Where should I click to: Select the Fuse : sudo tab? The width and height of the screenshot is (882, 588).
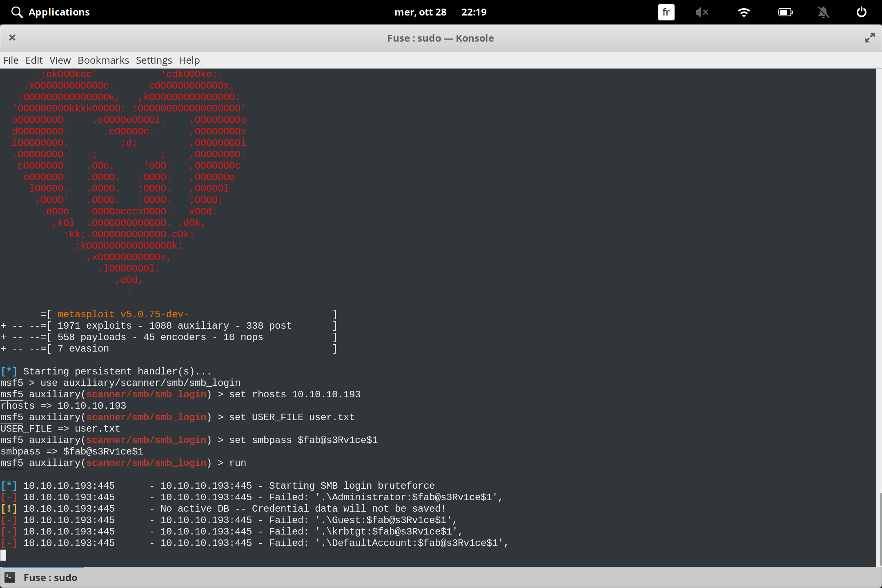coord(50,577)
